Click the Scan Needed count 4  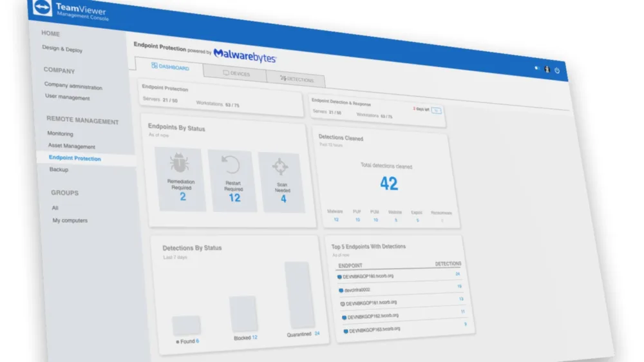[x=283, y=199]
